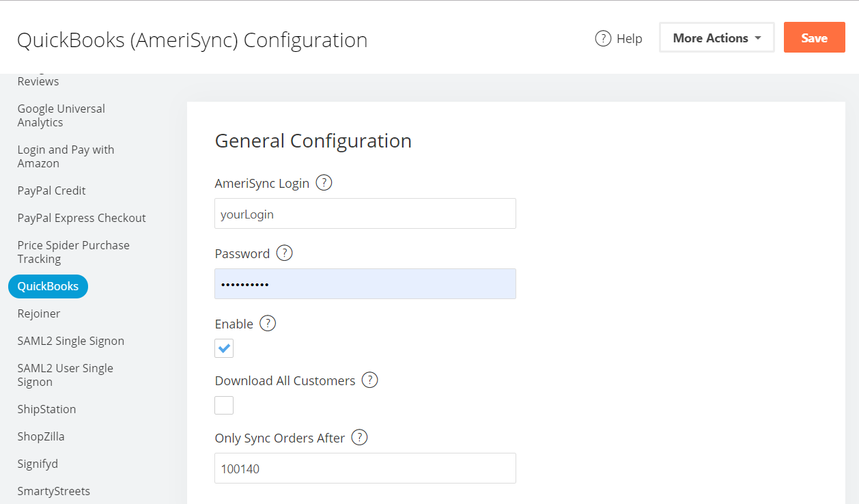Image resolution: width=859 pixels, height=504 pixels.
Task: Click the Only Sync Orders After label
Action: 280,438
